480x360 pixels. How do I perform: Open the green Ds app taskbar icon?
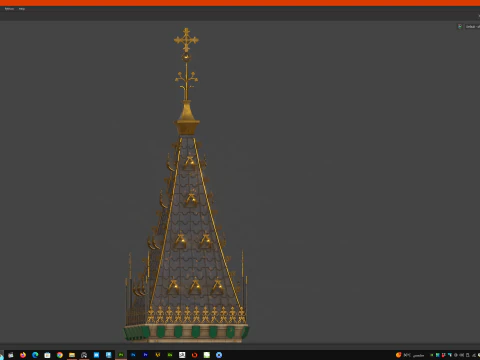170,355
